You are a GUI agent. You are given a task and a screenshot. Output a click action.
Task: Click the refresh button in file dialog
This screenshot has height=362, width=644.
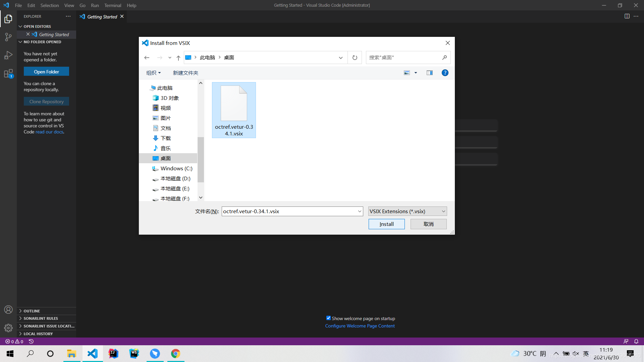click(x=355, y=58)
